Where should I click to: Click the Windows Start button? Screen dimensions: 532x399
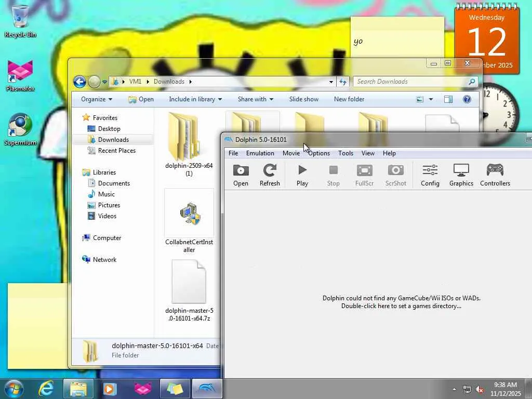click(14, 389)
